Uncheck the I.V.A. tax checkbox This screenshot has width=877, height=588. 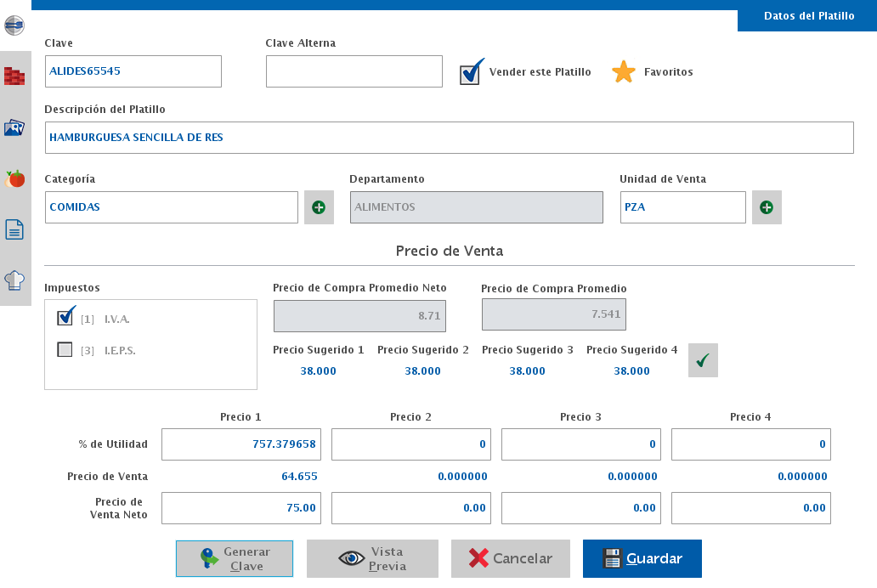65,319
